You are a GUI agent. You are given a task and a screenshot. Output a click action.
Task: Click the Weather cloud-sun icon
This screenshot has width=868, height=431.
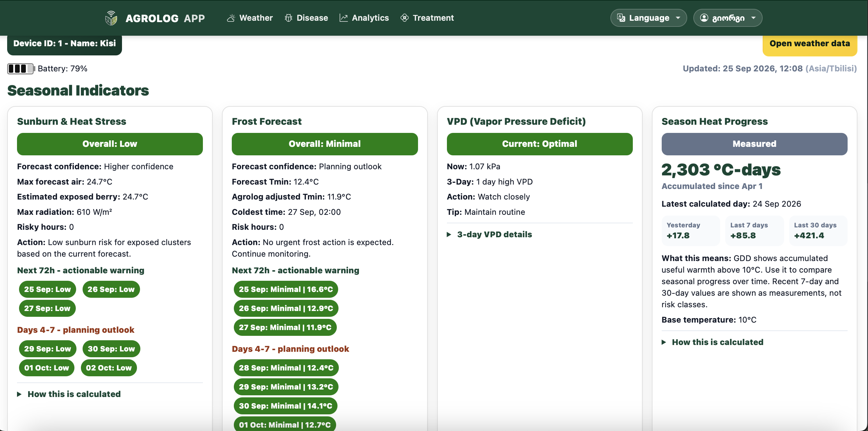click(x=231, y=18)
